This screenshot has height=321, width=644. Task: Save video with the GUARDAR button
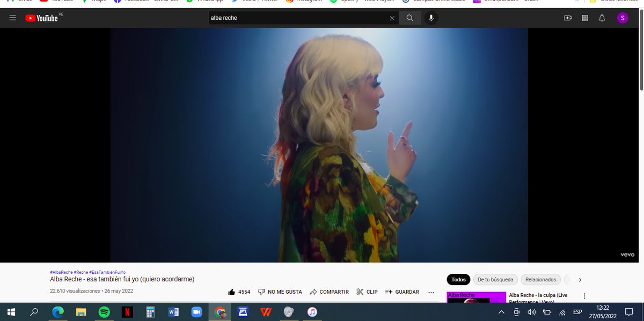[402, 292]
